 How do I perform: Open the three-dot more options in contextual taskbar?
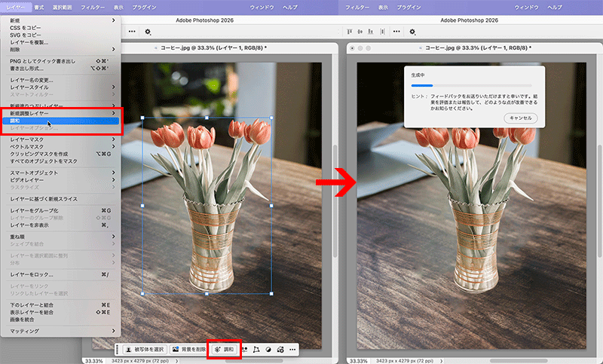point(292,350)
